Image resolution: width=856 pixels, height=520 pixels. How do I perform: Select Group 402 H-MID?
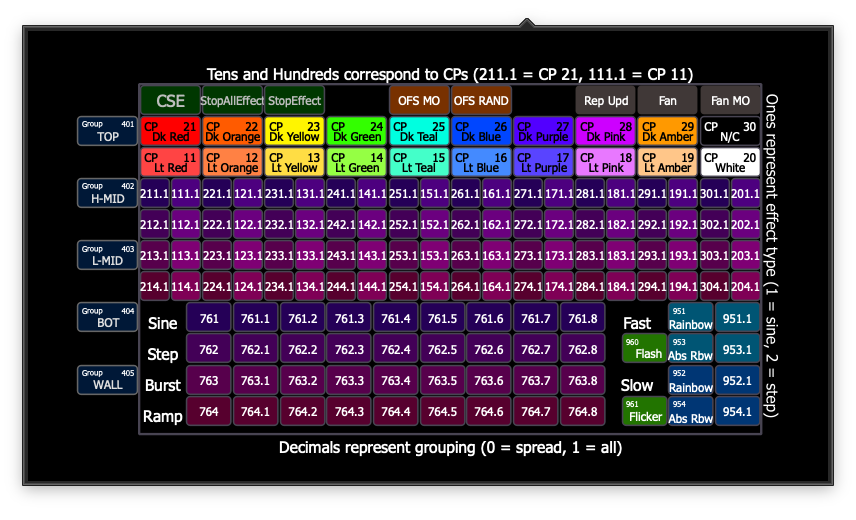click(108, 193)
